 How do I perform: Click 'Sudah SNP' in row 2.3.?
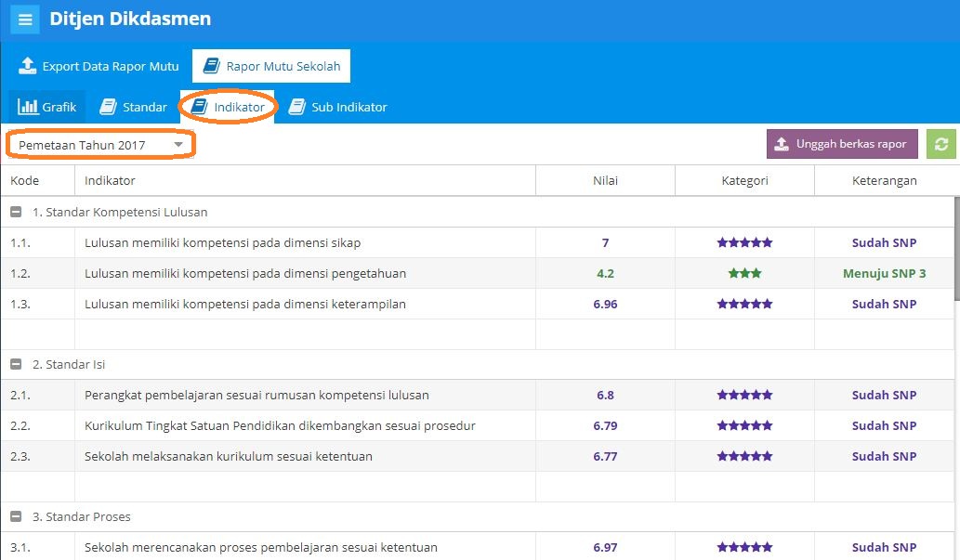[884, 457]
